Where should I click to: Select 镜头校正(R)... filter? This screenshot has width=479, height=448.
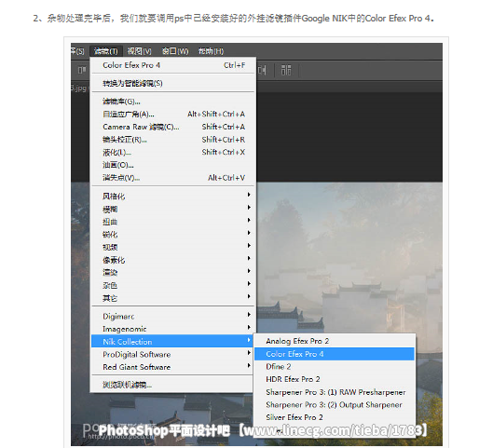173,140
